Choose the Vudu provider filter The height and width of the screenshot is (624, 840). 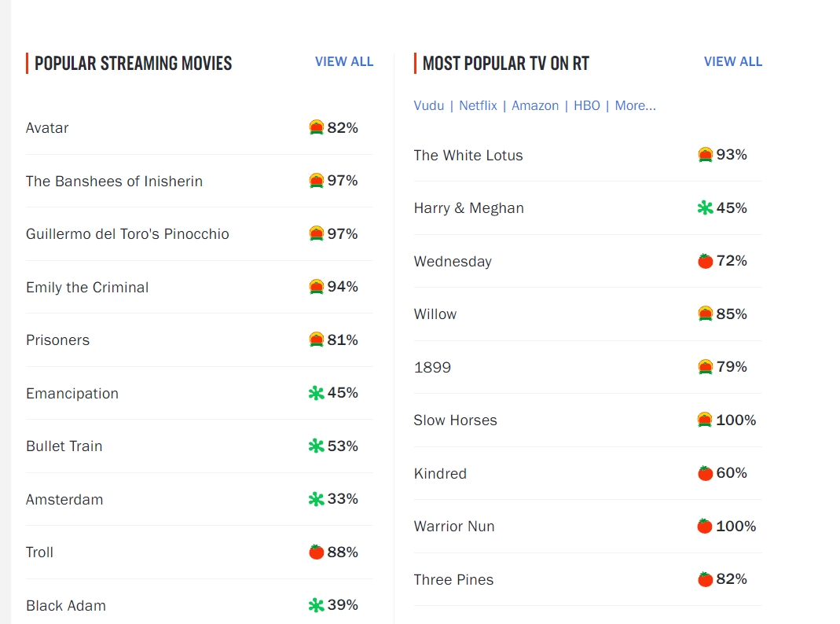[429, 105]
